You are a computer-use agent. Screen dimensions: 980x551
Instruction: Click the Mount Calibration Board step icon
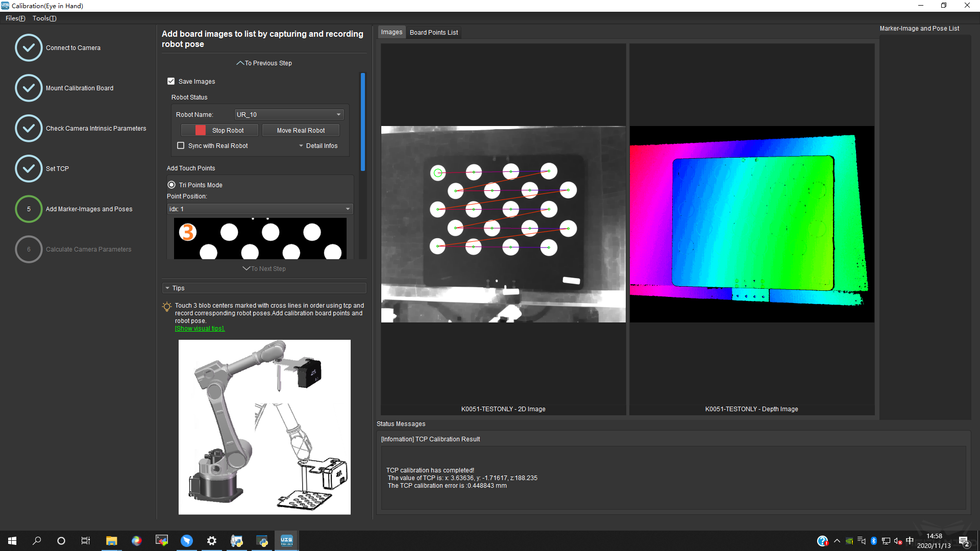tap(29, 88)
